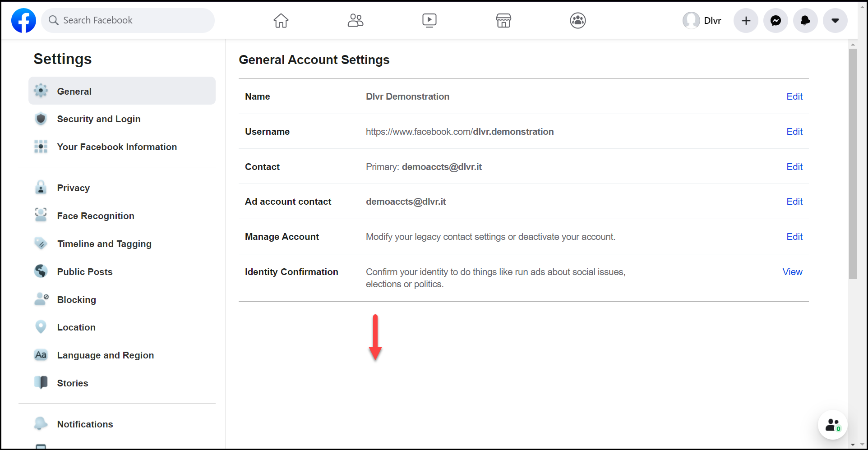Click the page vertical scrollbar
The width and height of the screenshot is (868, 450).
pos(852,164)
